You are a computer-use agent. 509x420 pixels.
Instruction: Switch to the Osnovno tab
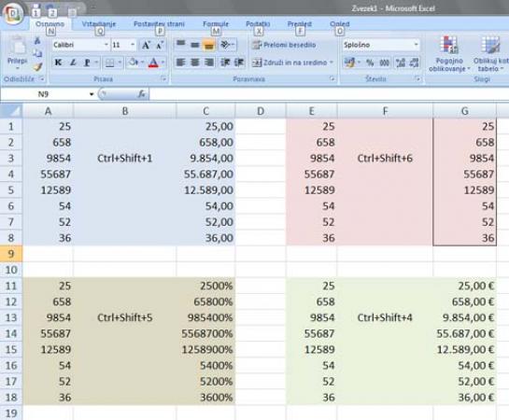(49, 24)
